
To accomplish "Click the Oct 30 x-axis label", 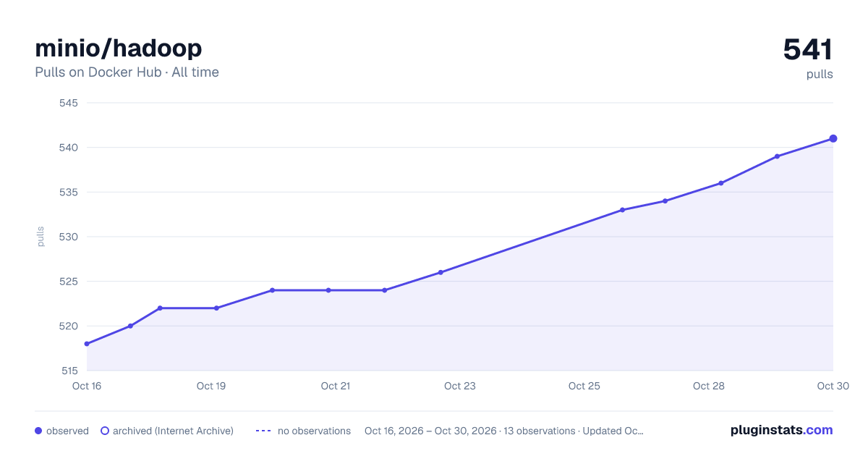I will coord(832,386).
